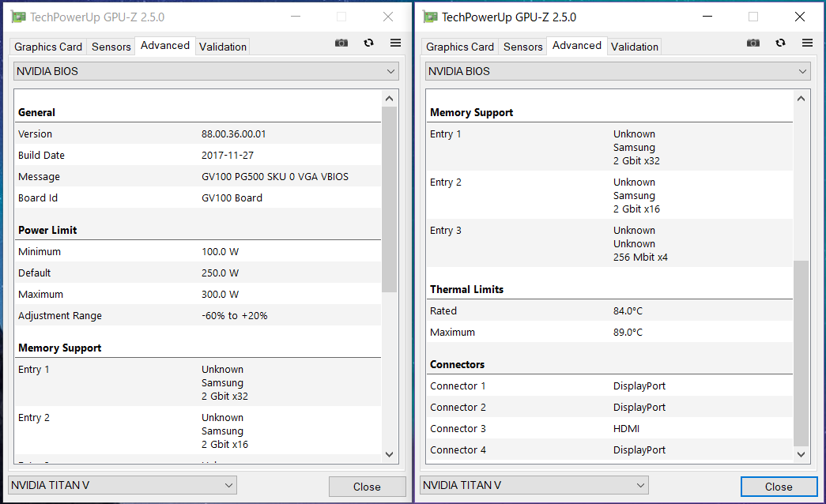This screenshot has height=504, width=826.
Task: Select Advanced tab in left window
Action: pos(165,46)
